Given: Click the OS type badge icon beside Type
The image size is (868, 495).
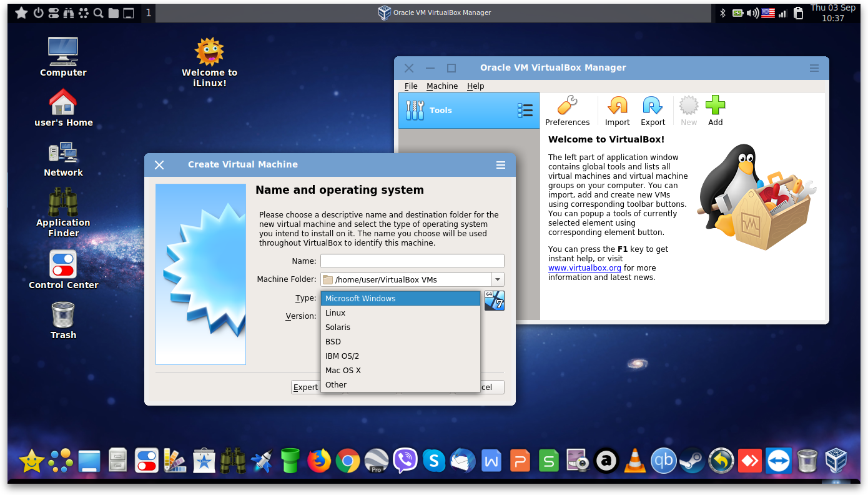Looking at the screenshot, I should [x=494, y=301].
